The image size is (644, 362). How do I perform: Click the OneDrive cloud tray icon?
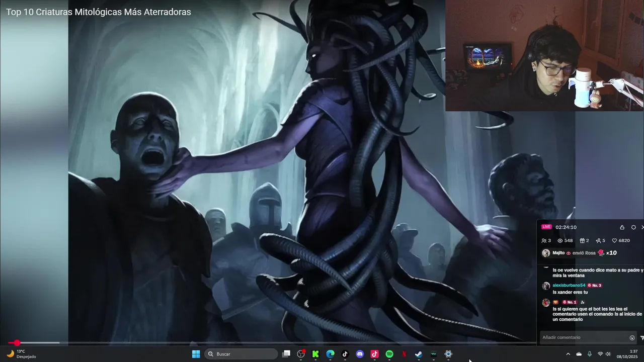(x=579, y=354)
